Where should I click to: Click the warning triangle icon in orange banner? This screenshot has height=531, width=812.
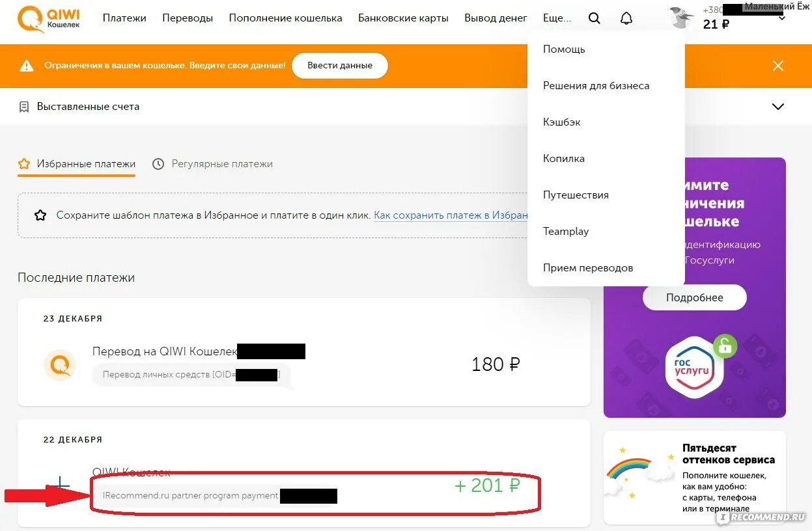tap(26, 66)
